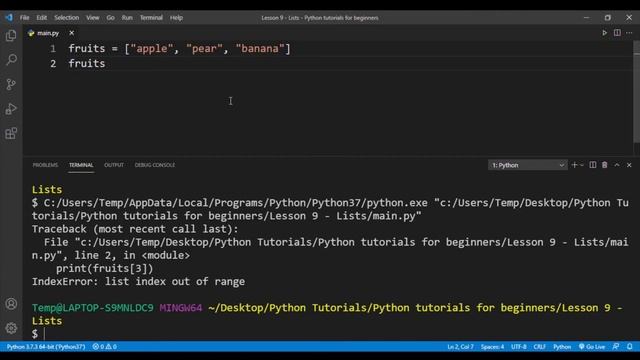Open the Help menu
This screenshot has width=640, height=360.
click(x=176, y=18)
